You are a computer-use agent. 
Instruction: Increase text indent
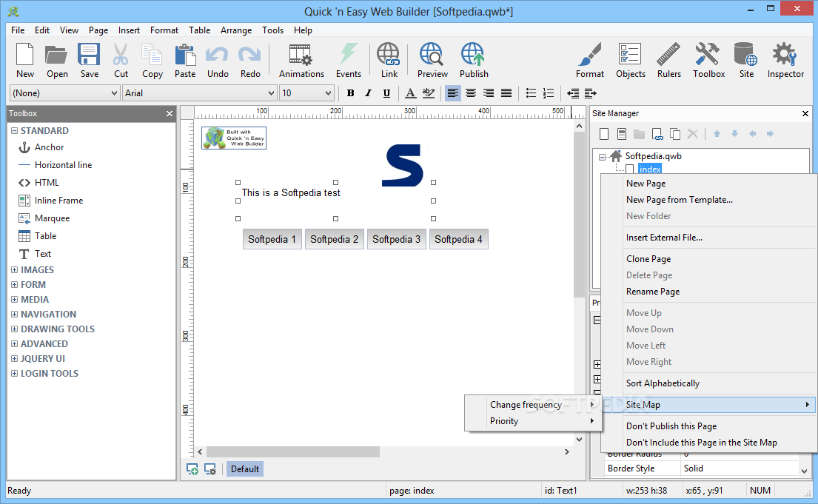pyautogui.click(x=591, y=93)
